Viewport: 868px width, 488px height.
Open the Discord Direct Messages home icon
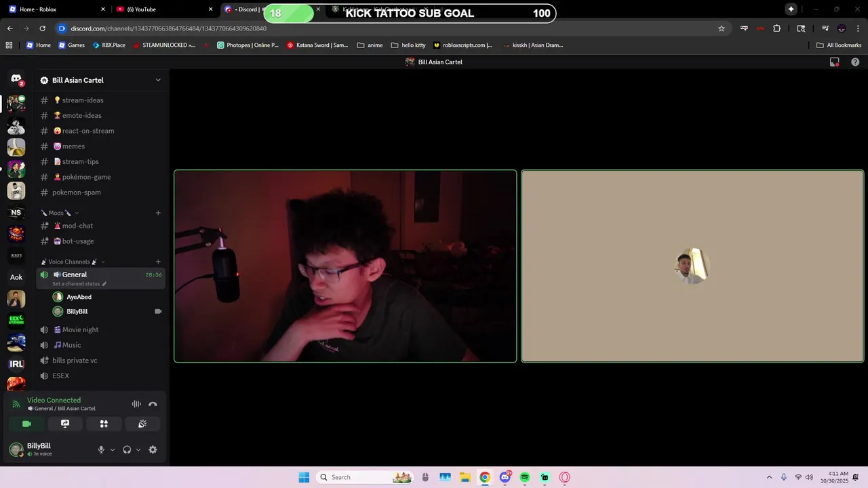(16, 79)
